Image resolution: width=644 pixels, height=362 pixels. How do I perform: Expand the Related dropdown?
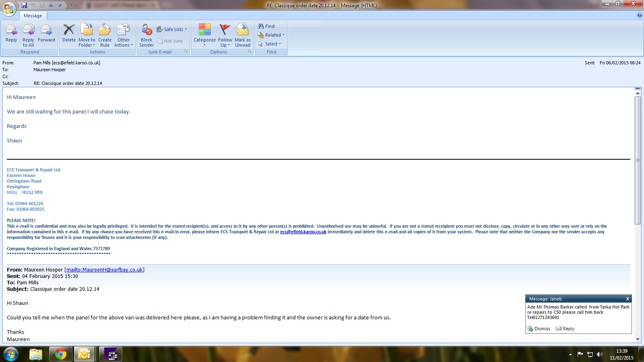271,35
